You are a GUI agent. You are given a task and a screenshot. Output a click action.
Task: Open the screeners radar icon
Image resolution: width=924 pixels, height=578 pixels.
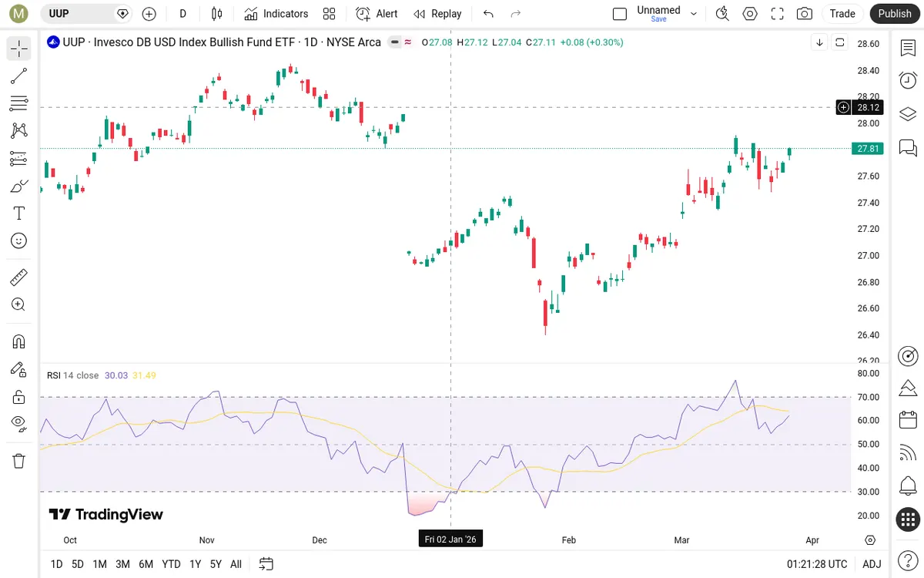tap(908, 355)
